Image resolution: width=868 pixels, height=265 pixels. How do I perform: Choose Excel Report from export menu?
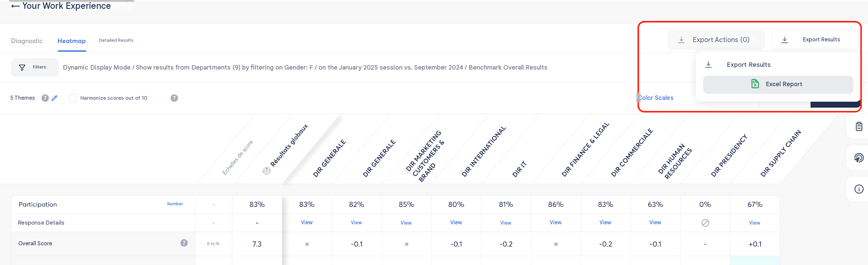point(778,84)
